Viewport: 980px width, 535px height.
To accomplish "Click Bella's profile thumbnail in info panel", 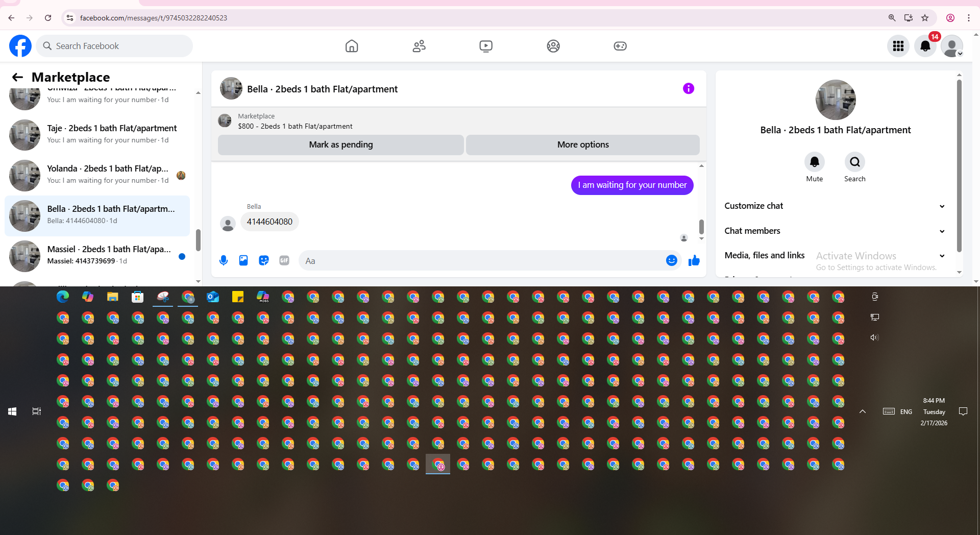I will point(835,100).
